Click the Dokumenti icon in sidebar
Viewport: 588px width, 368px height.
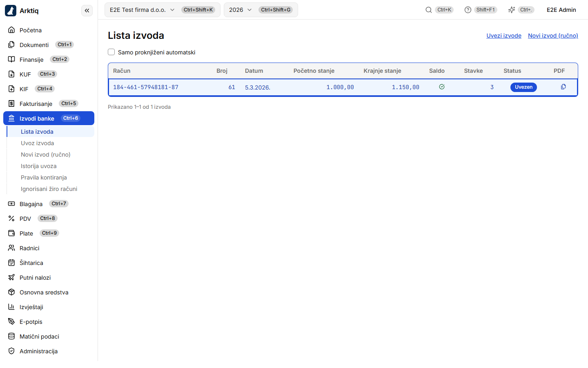pyautogui.click(x=11, y=45)
